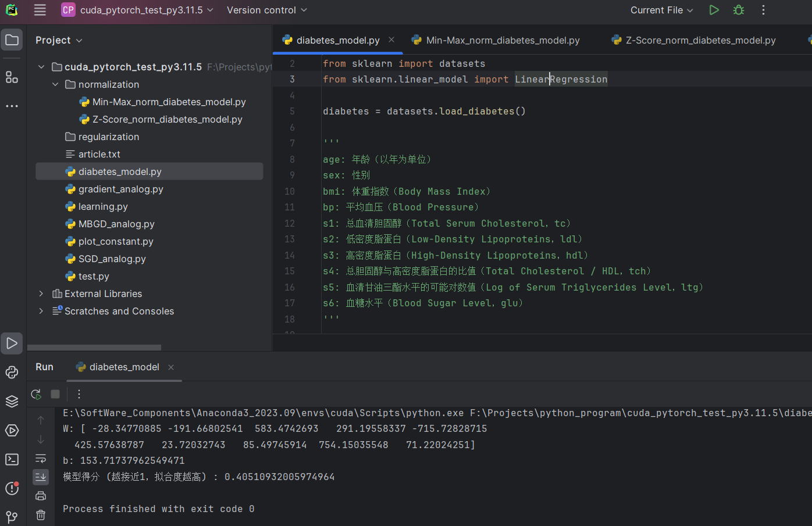The image size is (812, 526).
Task: Click the python.exe path link in console
Action: click(x=263, y=413)
